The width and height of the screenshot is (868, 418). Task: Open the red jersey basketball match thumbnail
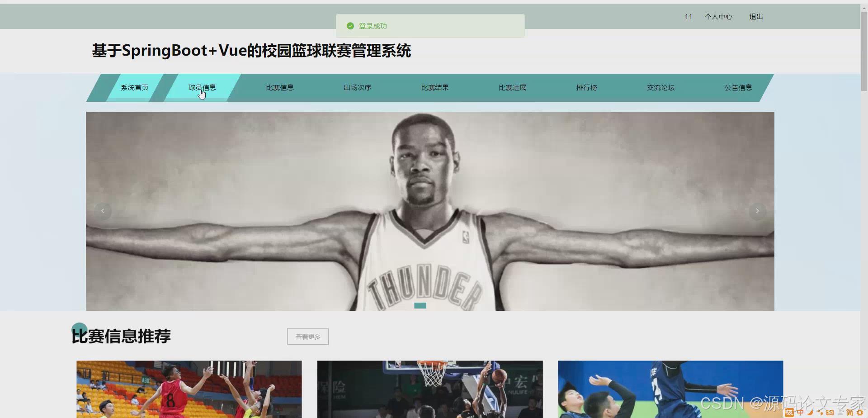(x=189, y=389)
